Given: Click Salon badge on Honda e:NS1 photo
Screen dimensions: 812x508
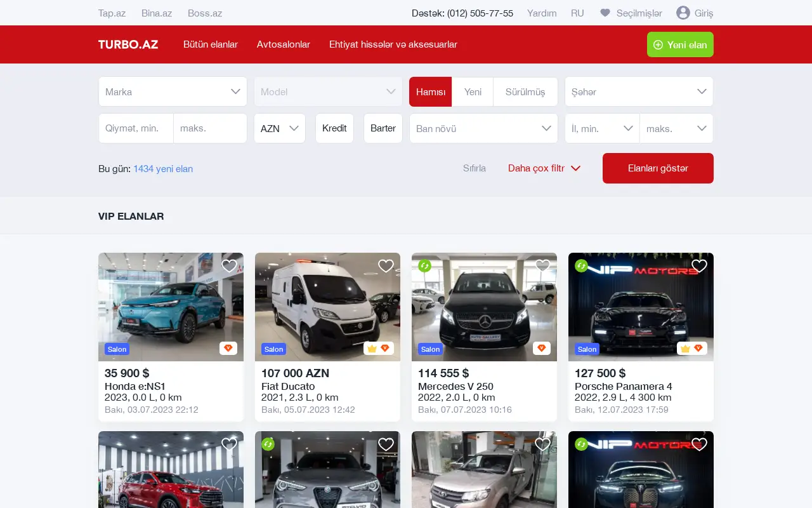Looking at the screenshot, I should point(117,349).
